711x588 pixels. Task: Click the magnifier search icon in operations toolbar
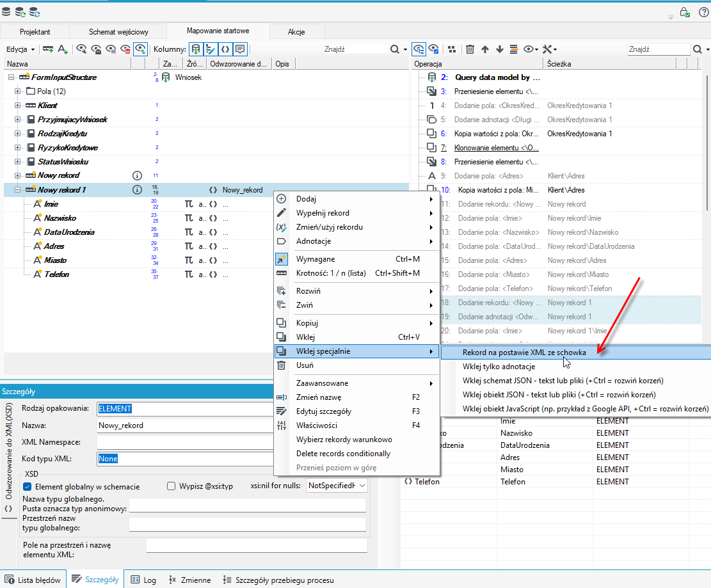[698, 49]
